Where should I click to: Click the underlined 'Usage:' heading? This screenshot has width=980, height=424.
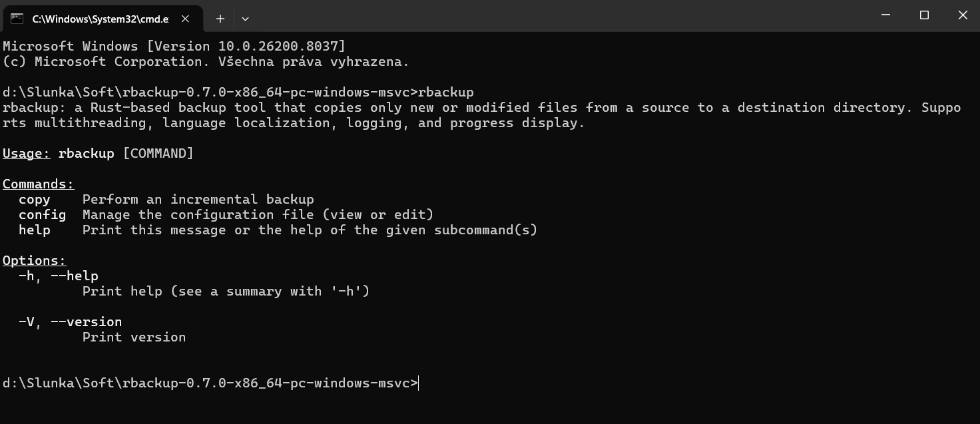click(x=27, y=153)
